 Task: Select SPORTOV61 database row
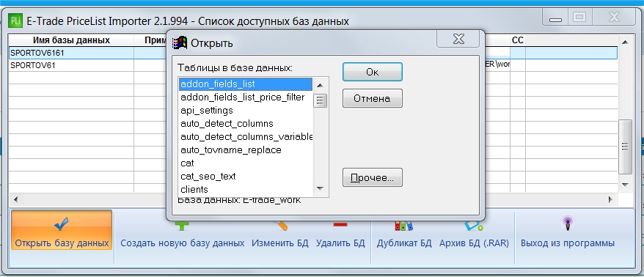[313, 65]
